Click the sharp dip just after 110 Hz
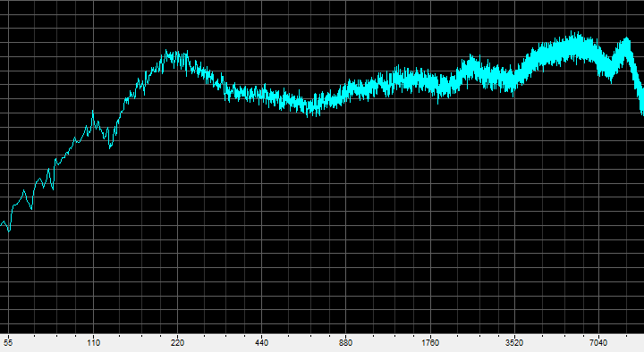 tap(110, 145)
